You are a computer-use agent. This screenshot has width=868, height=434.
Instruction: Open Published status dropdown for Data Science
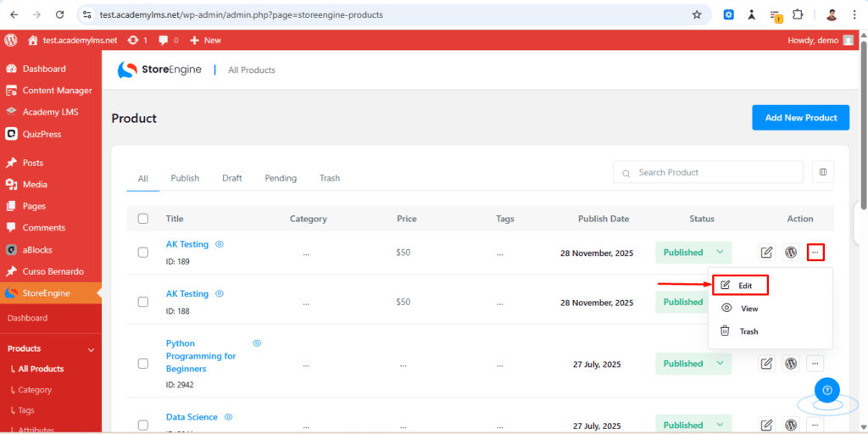pyautogui.click(x=693, y=426)
